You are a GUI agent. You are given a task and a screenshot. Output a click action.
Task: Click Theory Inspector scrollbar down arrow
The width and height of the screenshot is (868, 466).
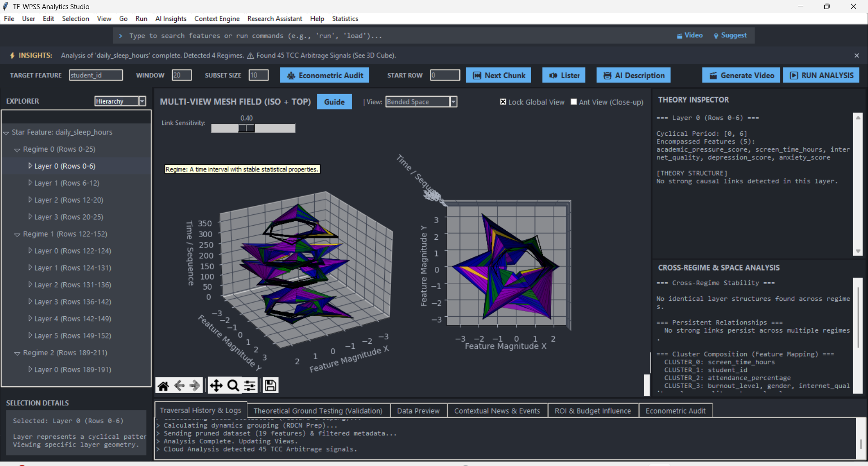pyautogui.click(x=858, y=251)
